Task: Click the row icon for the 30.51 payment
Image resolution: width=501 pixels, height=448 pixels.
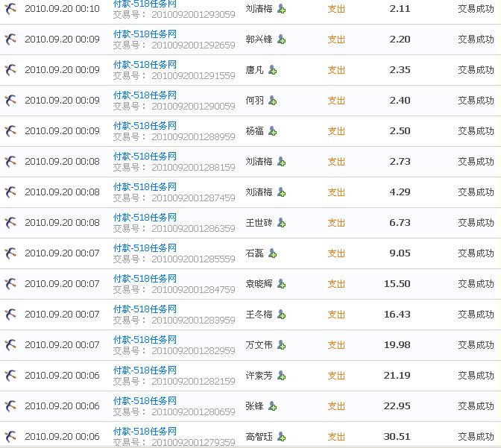Action: tap(10, 437)
